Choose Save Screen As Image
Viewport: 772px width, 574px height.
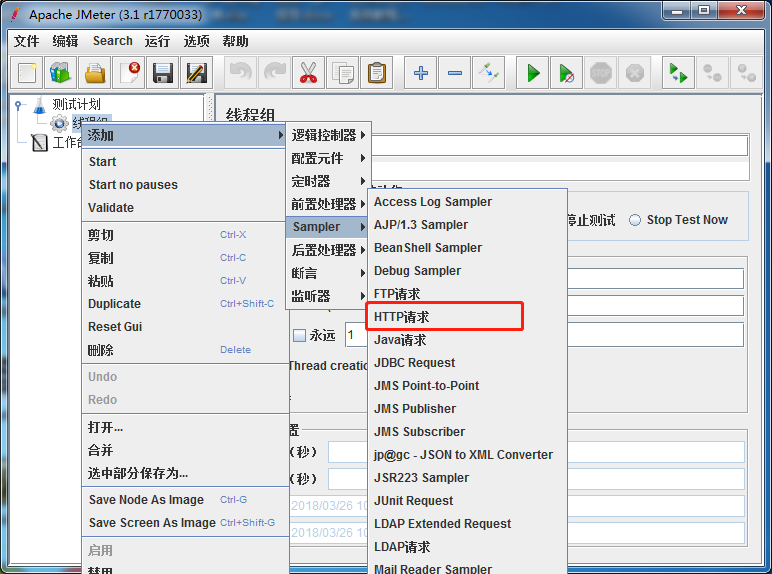(x=184, y=523)
